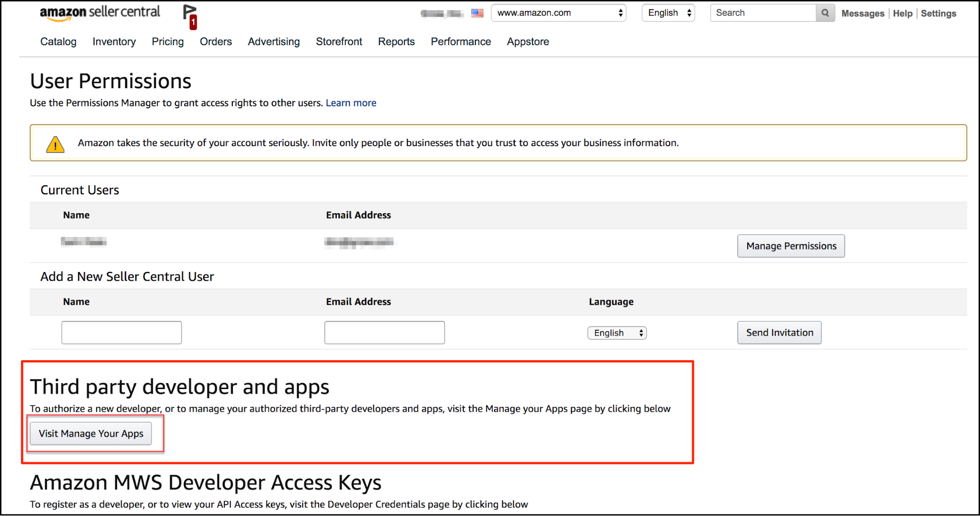The height and width of the screenshot is (516, 980).
Task: Follow the Learn more link
Action: click(x=351, y=103)
